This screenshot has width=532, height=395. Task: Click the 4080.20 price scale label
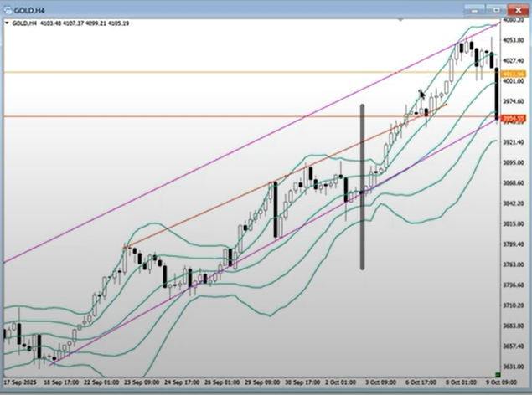pyautogui.click(x=513, y=19)
